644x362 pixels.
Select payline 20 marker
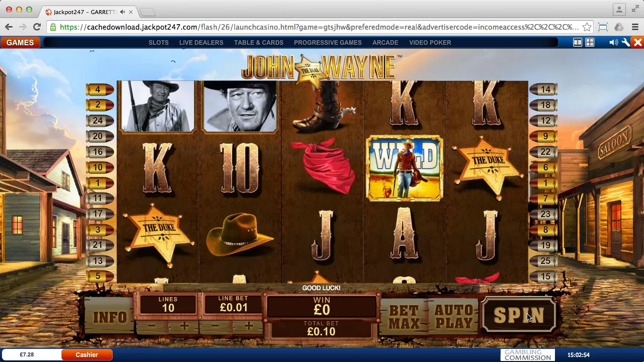[x=99, y=136]
